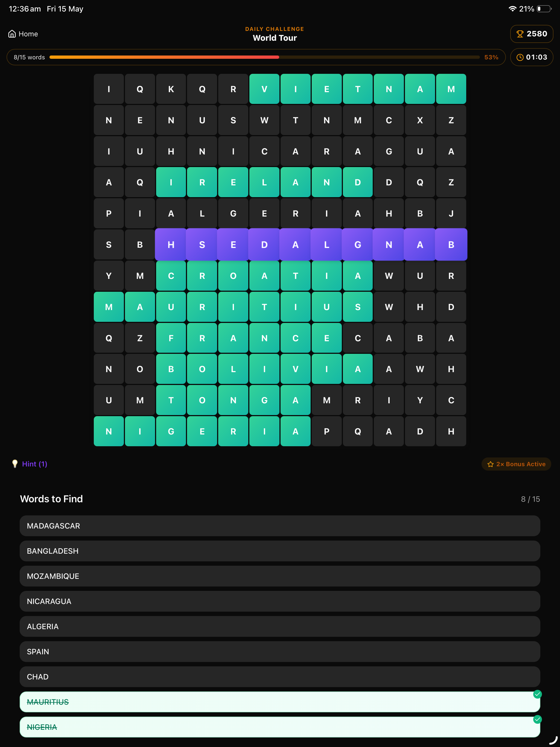Image resolution: width=560 pixels, height=747 pixels.
Task: Tap the purple B tile at row end
Action: [x=451, y=244]
